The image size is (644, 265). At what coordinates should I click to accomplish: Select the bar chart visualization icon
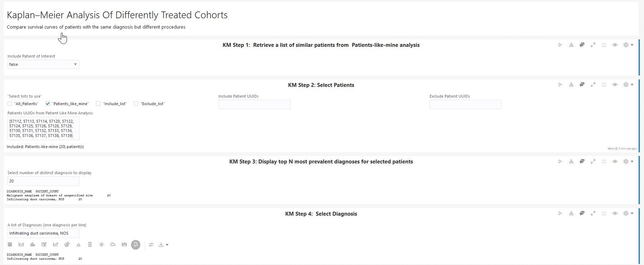click(33, 245)
